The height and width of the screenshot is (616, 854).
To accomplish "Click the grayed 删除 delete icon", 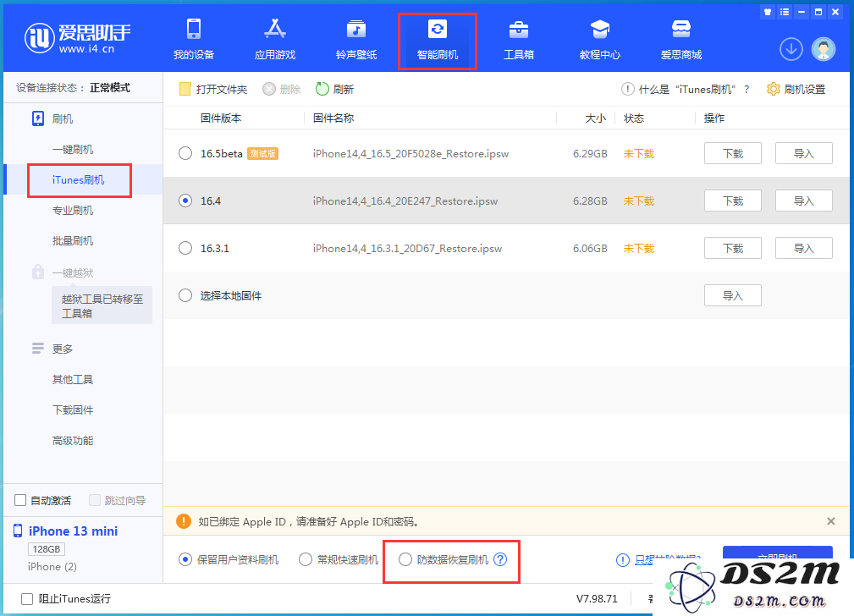I will [x=268, y=89].
